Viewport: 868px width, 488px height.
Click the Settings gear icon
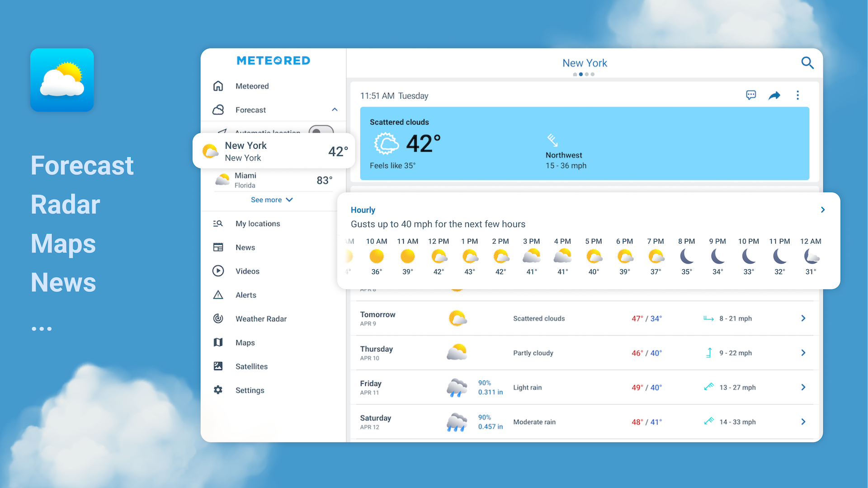218,390
